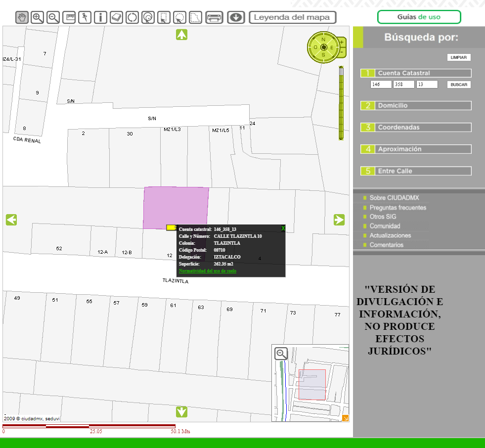This screenshot has height=448, width=485.
Task: Click the LIMPIAR button
Action: [x=458, y=57]
